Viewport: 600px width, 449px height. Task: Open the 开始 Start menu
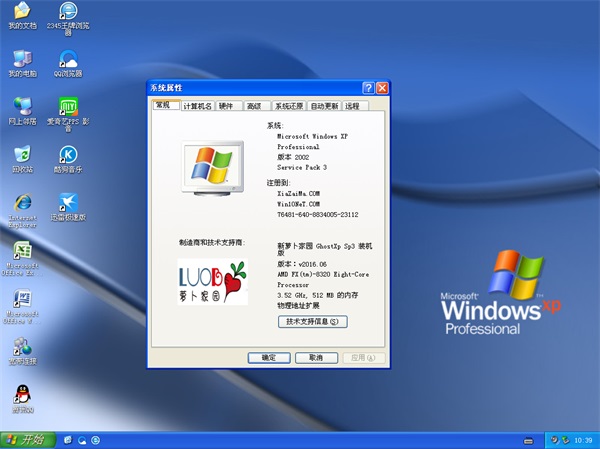(x=27, y=439)
